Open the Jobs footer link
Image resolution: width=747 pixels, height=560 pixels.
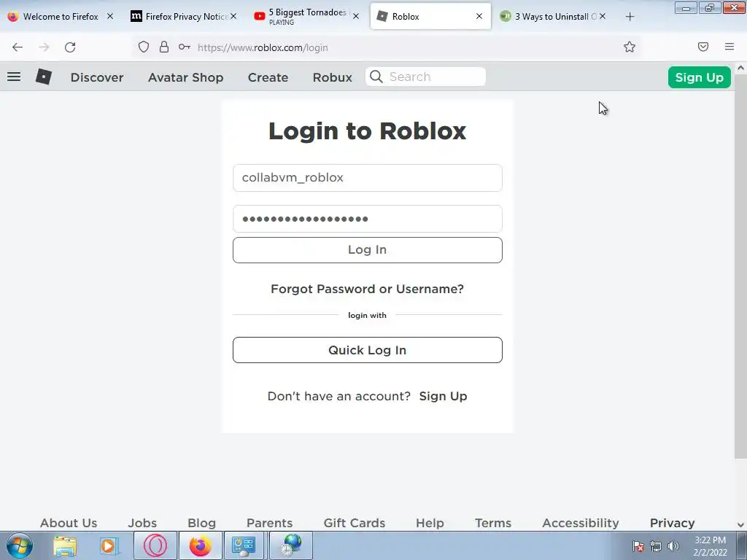pos(142,523)
